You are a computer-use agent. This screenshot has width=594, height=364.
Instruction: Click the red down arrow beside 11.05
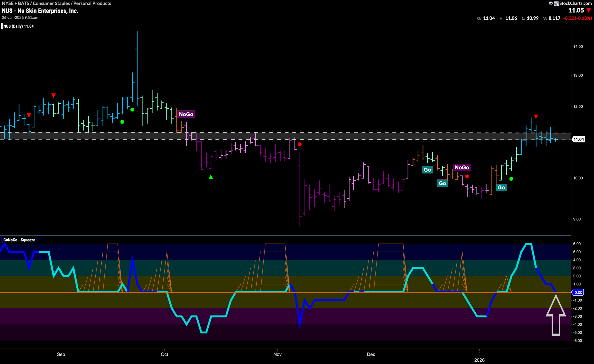point(589,10)
